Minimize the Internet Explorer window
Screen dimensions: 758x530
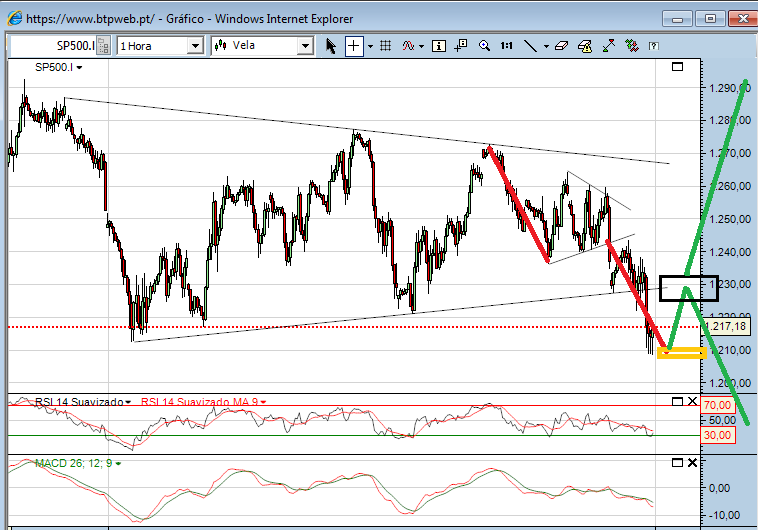point(678,19)
